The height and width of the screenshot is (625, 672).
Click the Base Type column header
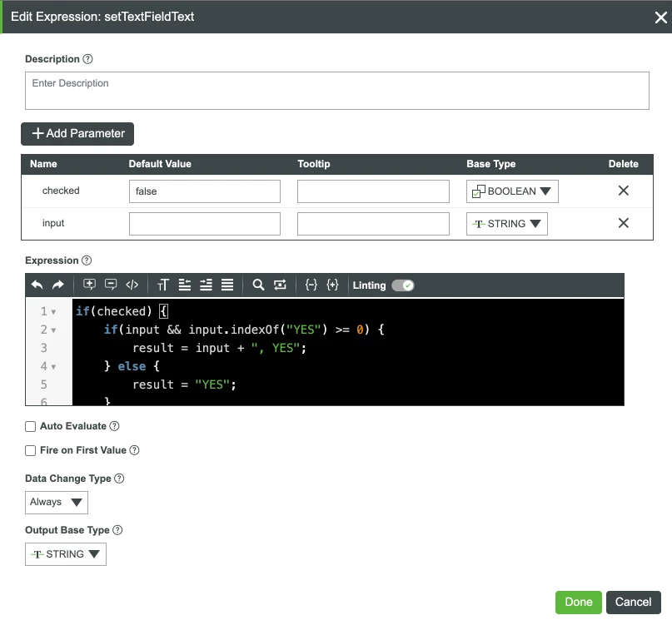[x=491, y=164]
